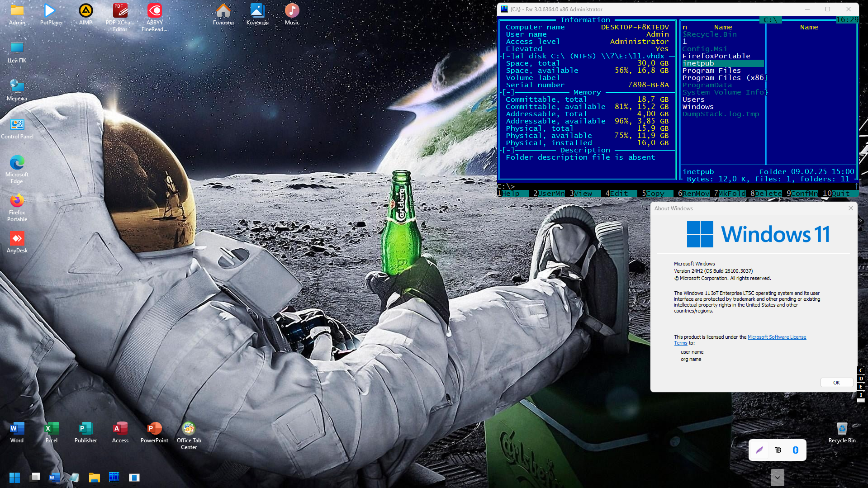
Task: Open the PotPlayer desktop shortcut
Action: click(x=51, y=14)
